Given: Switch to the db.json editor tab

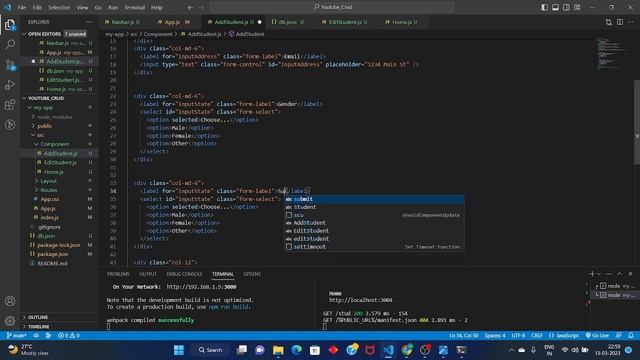Looking at the screenshot, I should tap(288, 22).
